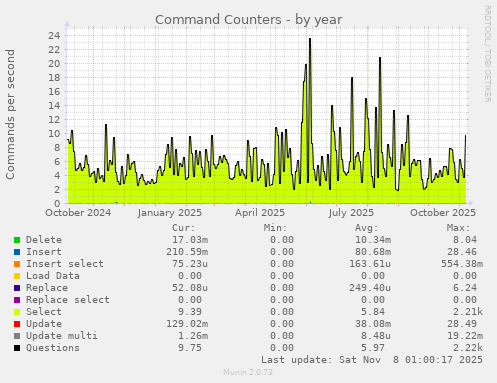Click the lime Select legend swatch

point(17,312)
